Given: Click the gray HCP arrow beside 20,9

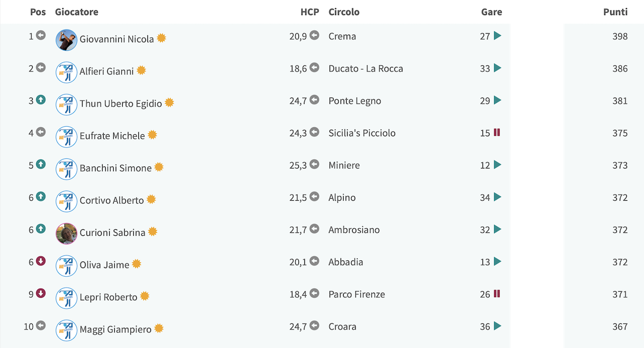Looking at the screenshot, I should pos(314,36).
